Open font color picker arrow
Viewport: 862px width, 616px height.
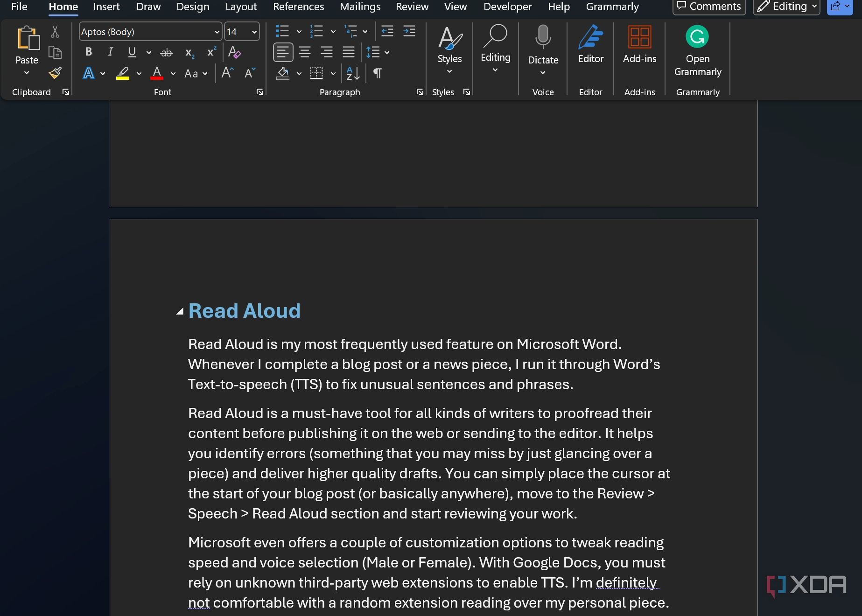(173, 73)
